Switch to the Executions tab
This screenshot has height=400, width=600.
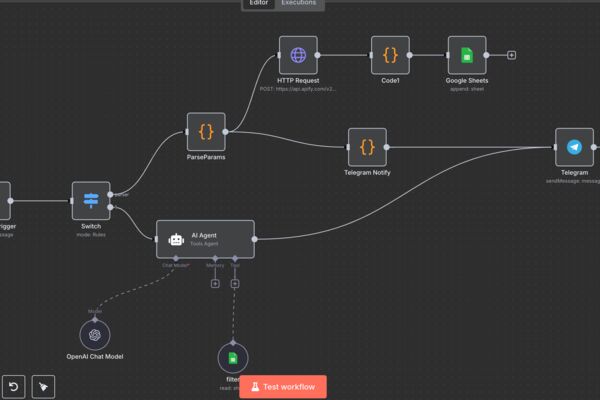coord(299,3)
